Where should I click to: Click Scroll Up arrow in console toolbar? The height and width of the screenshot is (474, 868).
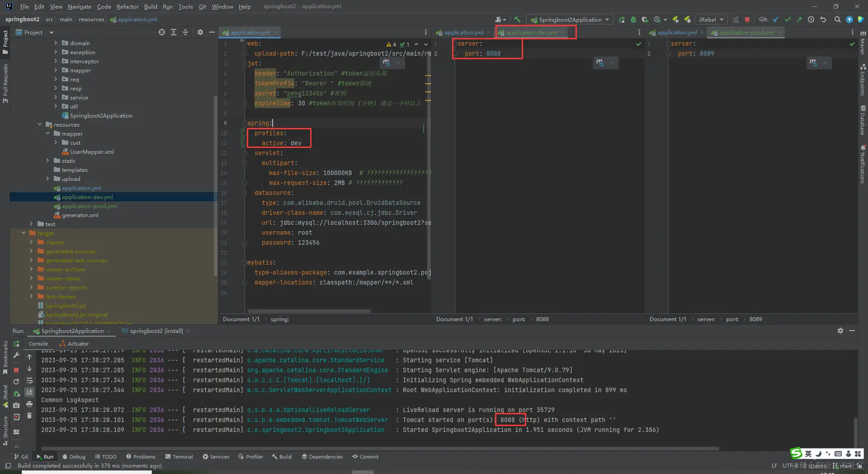(x=29, y=357)
